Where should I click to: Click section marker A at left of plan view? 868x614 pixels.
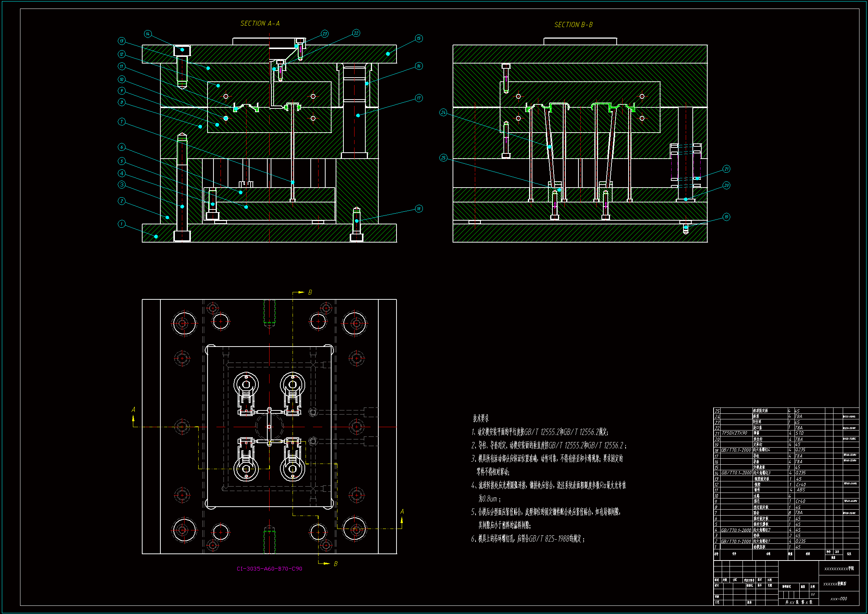pyautogui.click(x=133, y=410)
